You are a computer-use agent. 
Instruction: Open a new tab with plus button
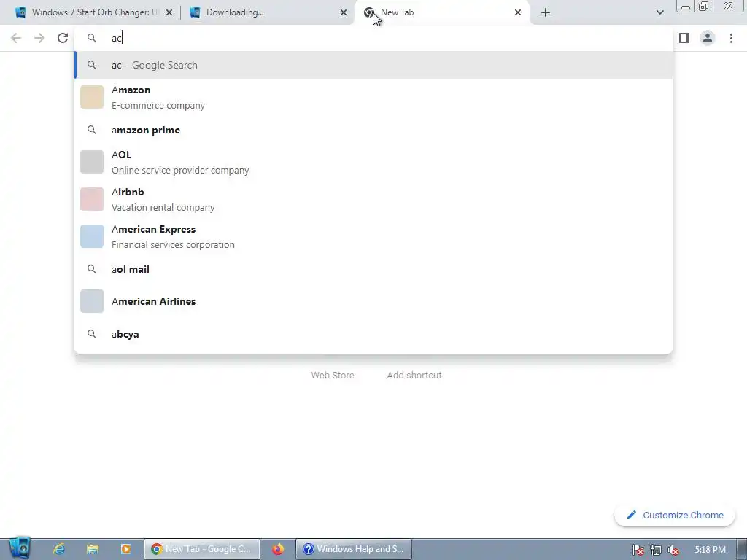pyautogui.click(x=546, y=12)
